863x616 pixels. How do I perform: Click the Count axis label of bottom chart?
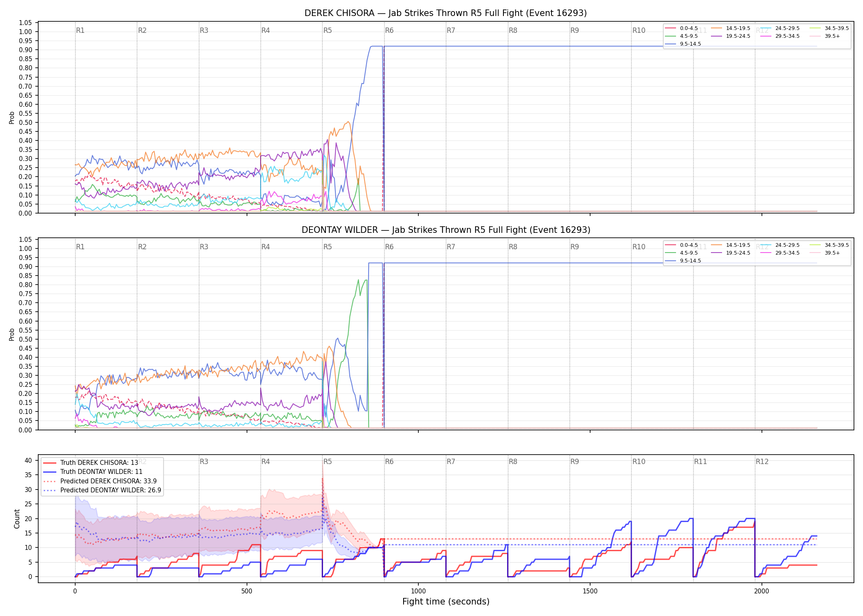click(x=17, y=519)
